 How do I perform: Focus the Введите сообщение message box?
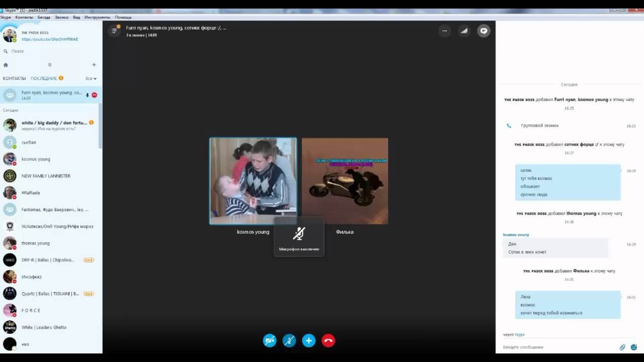[x=558, y=347]
